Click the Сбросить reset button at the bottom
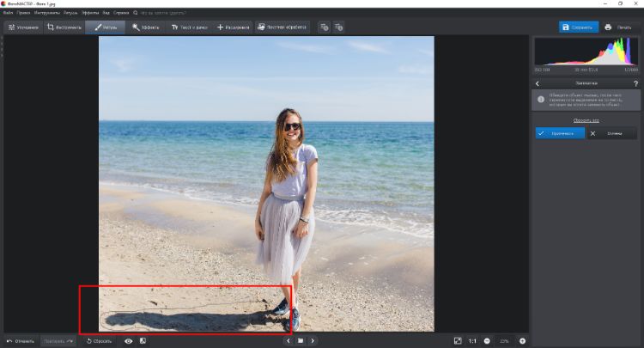 tap(99, 341)
